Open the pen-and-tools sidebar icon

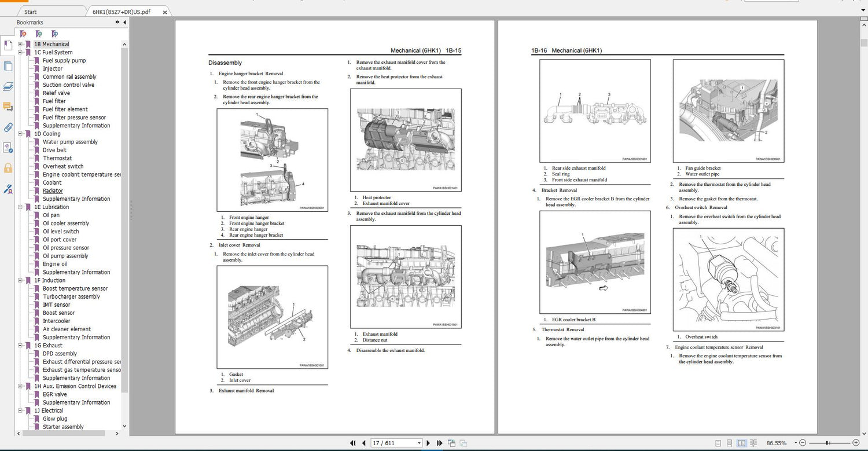[x=8, y=189]
